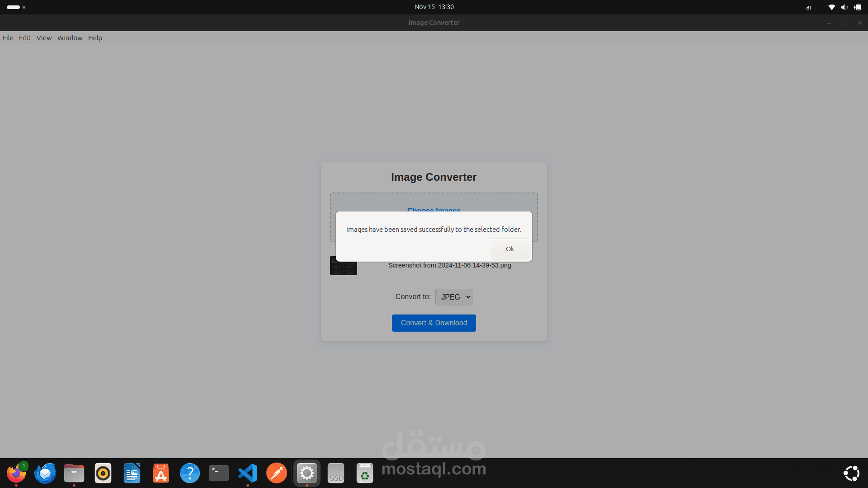868x488 pixels.
Task: Open the Files manager in dock
Action: point(74,473)
